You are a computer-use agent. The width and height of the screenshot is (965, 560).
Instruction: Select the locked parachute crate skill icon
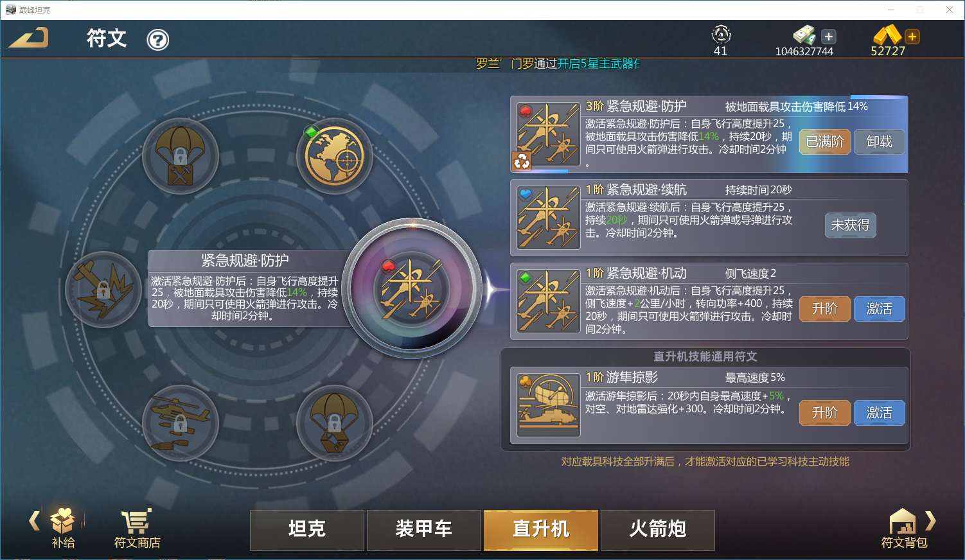[181, 156]
